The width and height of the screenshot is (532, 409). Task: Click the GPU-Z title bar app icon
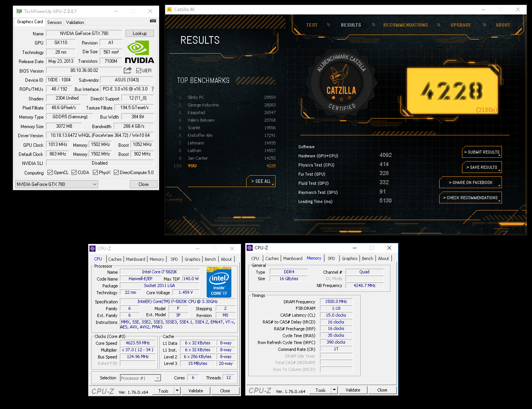click(19, 11)
